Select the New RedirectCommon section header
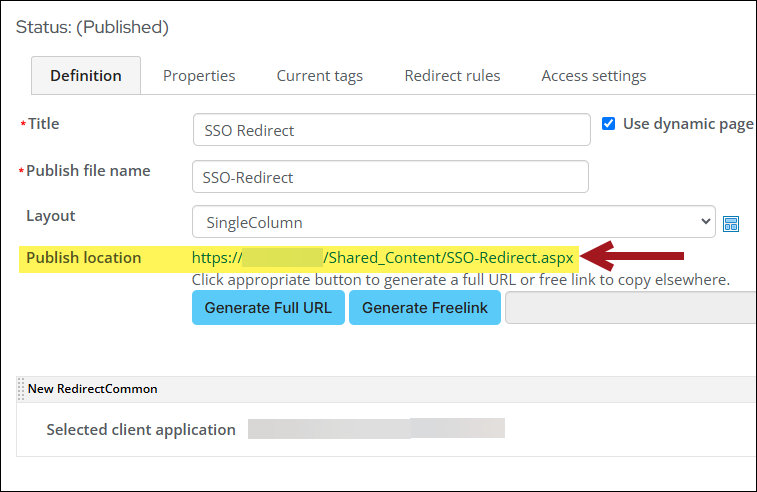The height and width of the screenshot is (492, 757). (93, 389)
